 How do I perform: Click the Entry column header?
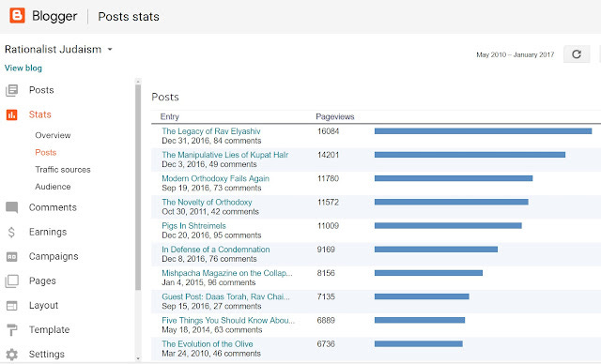pyautogui.click(x=169, y=116)
